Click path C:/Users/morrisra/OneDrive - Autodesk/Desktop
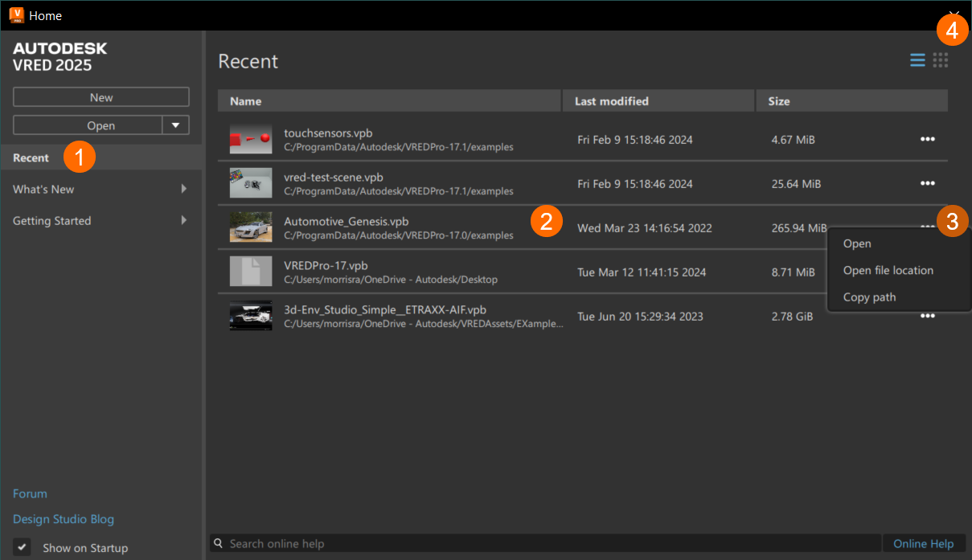 pyautogui.click(x=391, y=280)
